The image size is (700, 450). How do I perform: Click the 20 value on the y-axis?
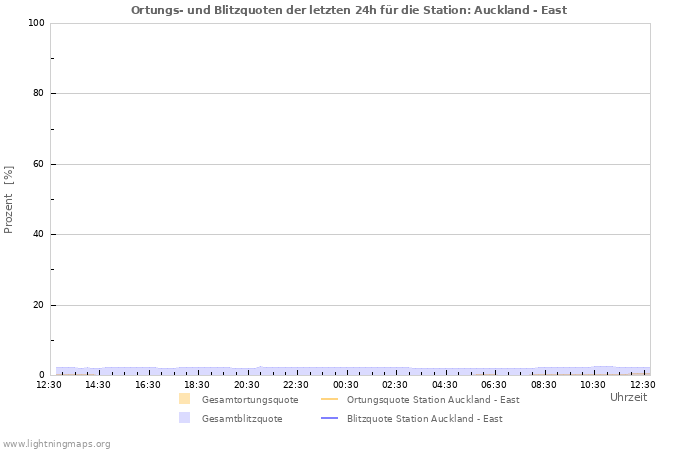pos(38,305)
